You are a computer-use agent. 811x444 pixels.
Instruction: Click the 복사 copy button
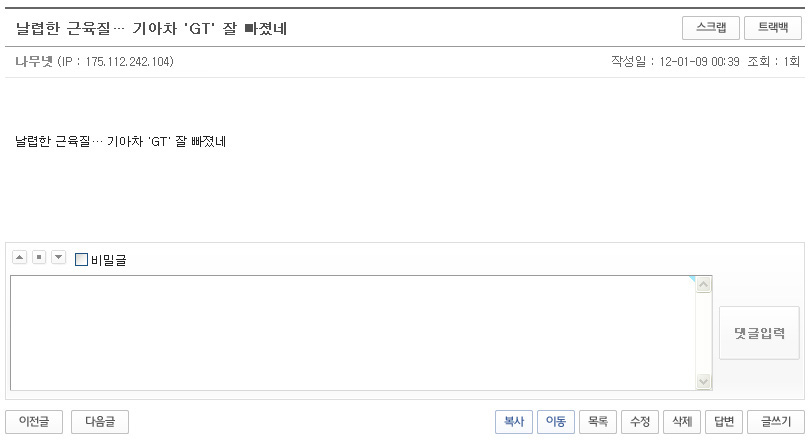tap(514, 422)
